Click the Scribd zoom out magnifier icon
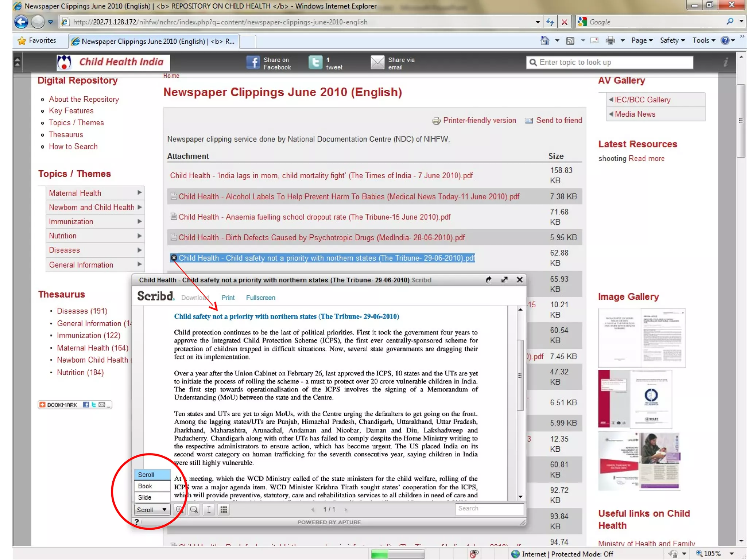747x560 pixels. [x=194, y=510]
